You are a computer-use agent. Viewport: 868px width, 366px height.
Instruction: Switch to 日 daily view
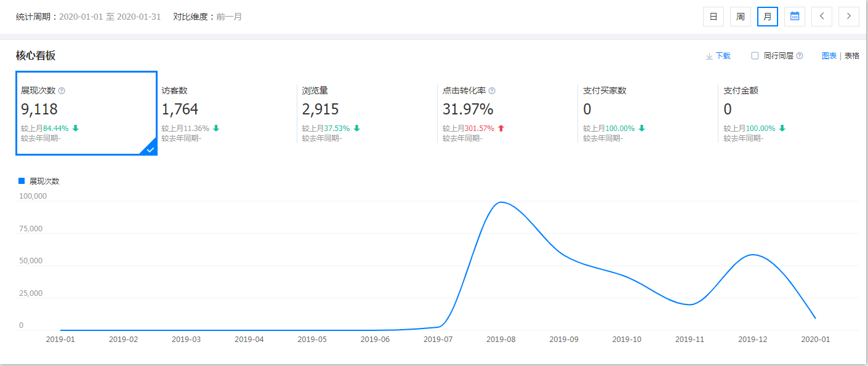tap(713, 17)
